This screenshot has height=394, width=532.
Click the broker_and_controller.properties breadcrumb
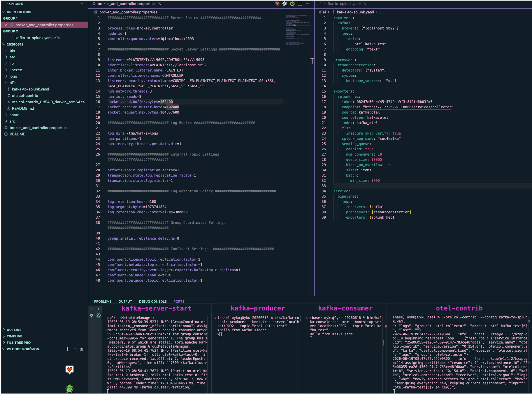[128, 12]
